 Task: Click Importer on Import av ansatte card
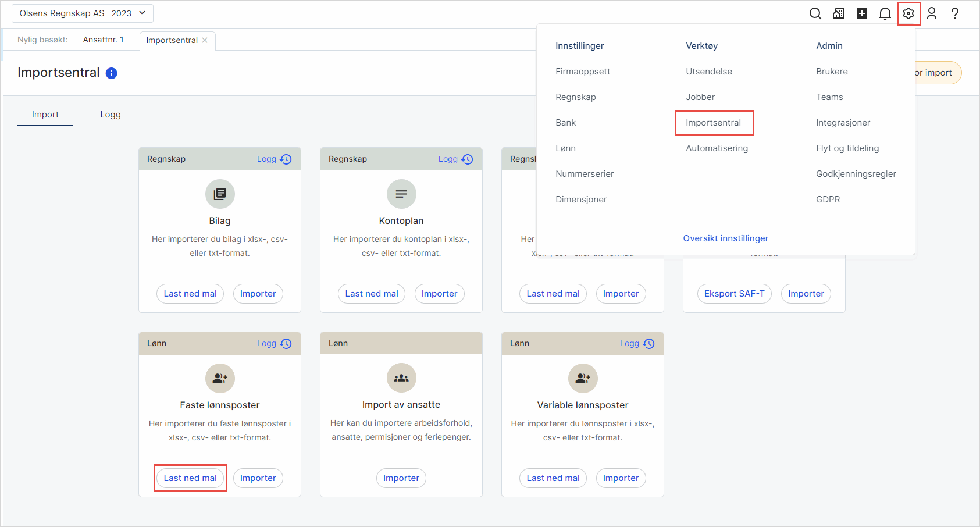401,478
